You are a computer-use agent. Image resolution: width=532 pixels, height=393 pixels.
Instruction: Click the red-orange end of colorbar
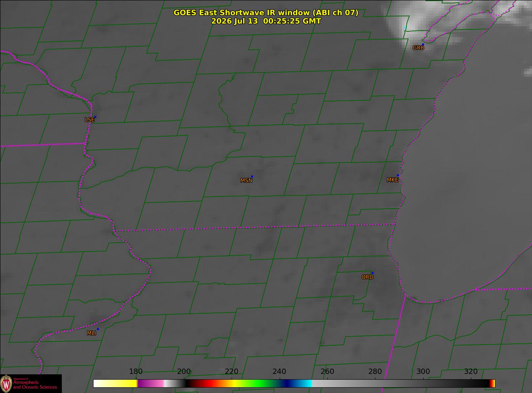[492, 383]
